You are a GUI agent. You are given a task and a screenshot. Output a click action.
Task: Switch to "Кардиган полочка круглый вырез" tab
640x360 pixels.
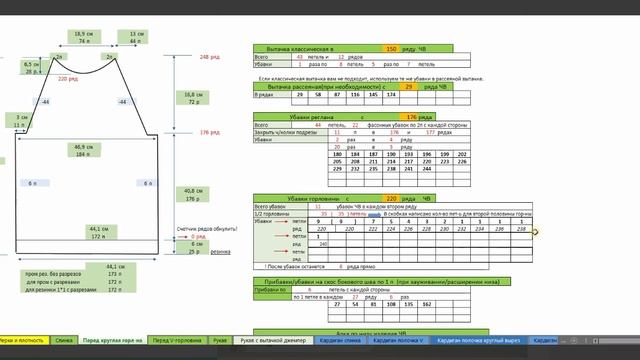(479, 340)
